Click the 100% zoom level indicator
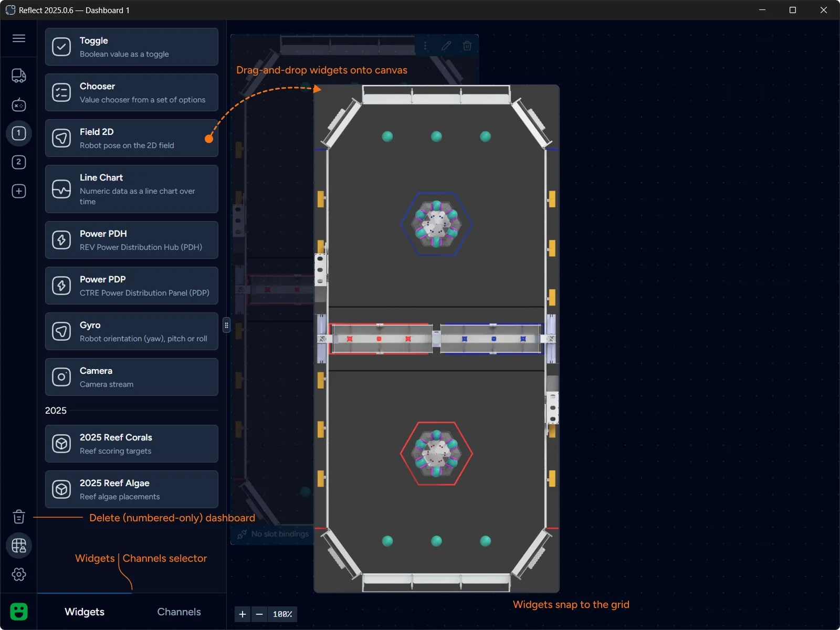Screen dimensions: 840x630 tap(282, 614)
